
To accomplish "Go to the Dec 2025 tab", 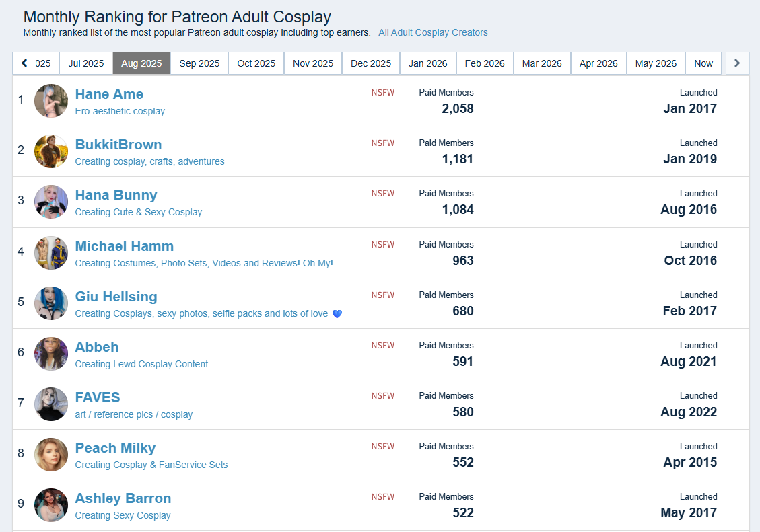I will pos(371,63).
